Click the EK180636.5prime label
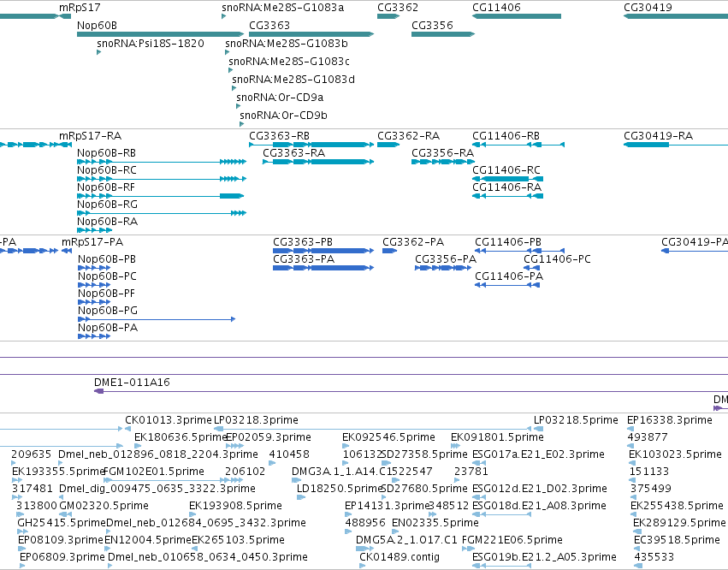This screenshot has width=728, height=570. point(181,437)
